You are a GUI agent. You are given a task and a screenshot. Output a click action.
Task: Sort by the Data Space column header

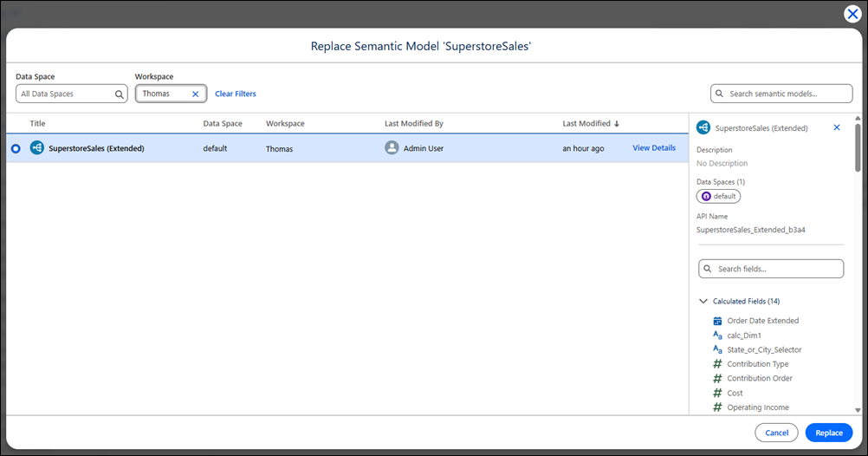tap(223, 124)
